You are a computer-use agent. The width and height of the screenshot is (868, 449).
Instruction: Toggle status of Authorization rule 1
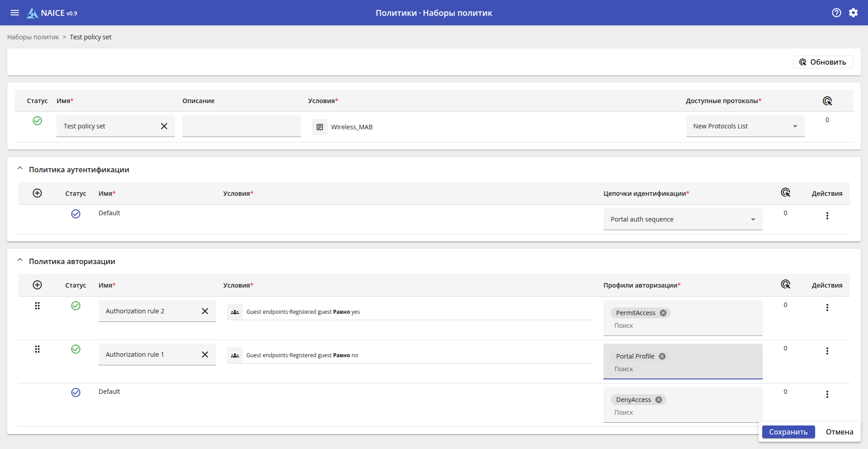[76, 350]
